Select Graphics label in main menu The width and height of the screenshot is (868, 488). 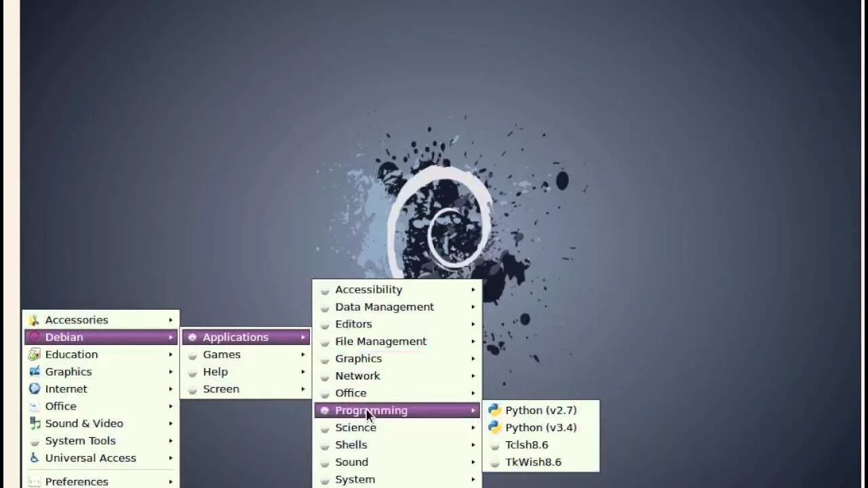(x=68, y=371)
